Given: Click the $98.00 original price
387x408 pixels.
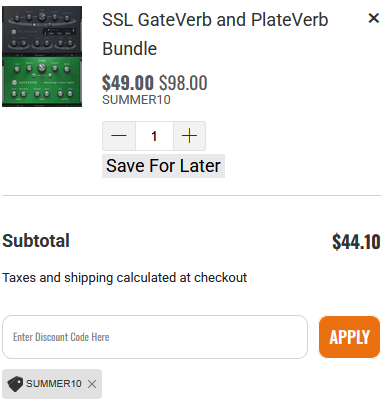Looking at the screenshot, I should click(183, 83).
